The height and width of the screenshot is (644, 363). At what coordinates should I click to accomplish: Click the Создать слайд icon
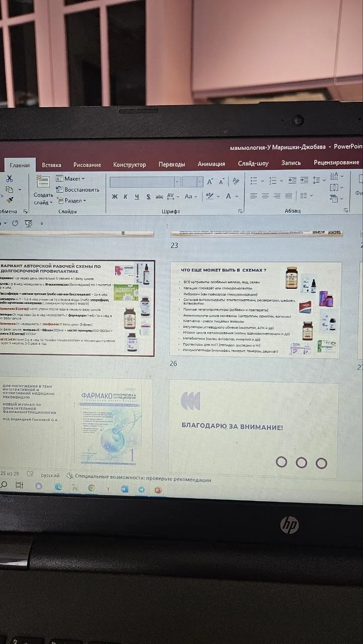43,182
